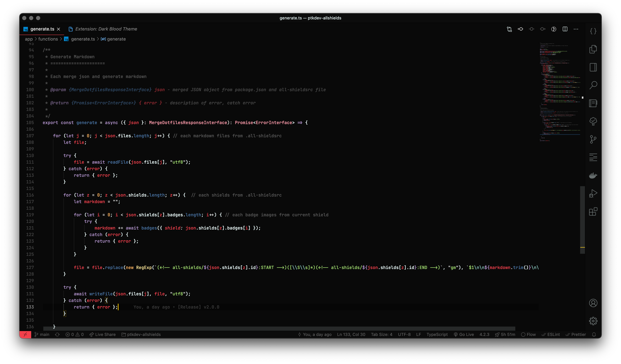Switch to Extension: Dark Blood Theme tab

click(x=106, y=29)
